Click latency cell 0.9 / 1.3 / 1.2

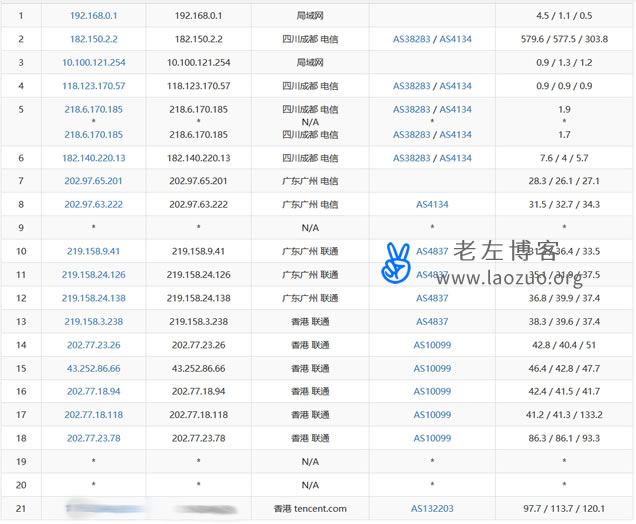(564, 62)
